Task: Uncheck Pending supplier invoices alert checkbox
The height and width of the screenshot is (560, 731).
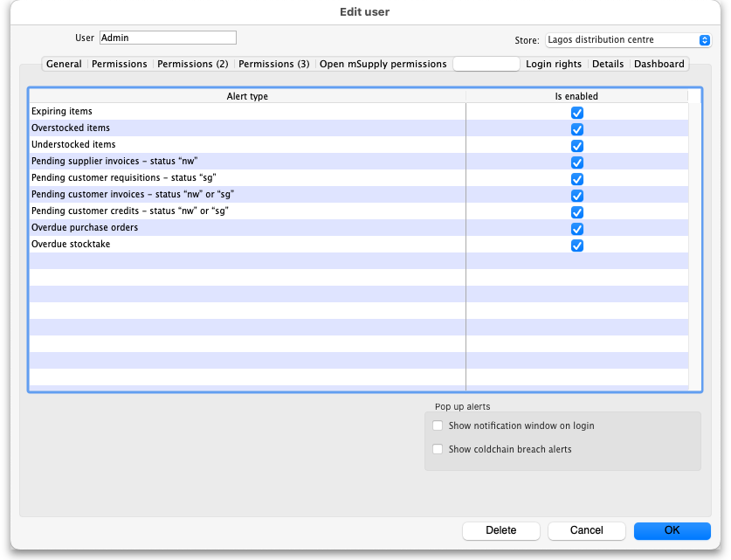Action: (x=576, y=162)
